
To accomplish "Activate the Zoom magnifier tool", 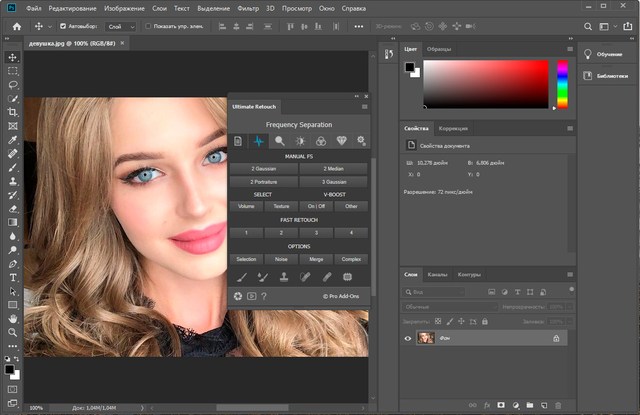I will tap(13, 331).
